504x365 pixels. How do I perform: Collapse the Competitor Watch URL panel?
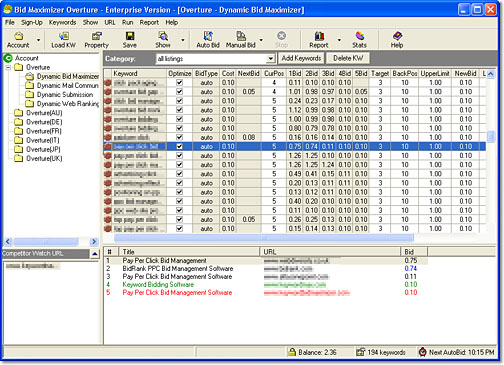coord(95,254)
